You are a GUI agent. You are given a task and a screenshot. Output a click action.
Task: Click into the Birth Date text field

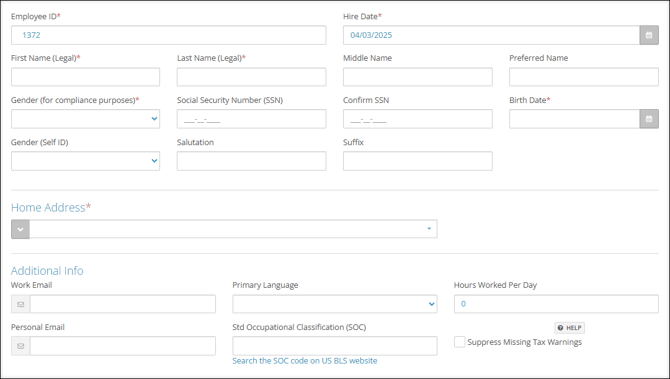coord(574,119)
